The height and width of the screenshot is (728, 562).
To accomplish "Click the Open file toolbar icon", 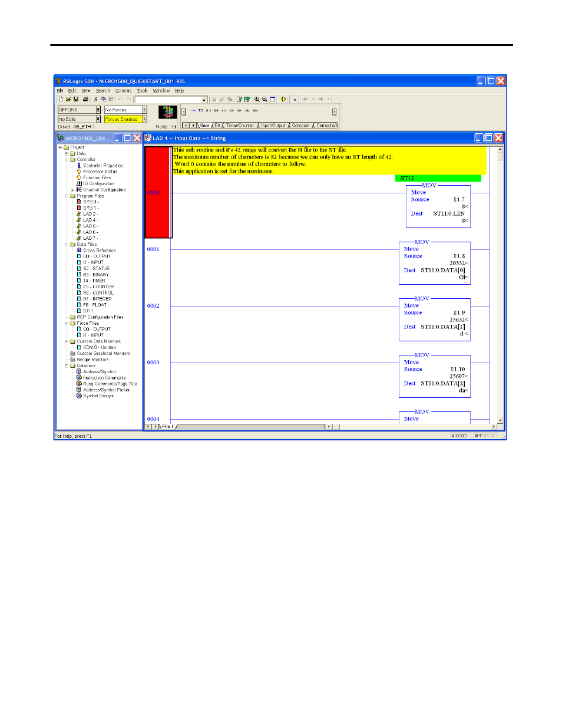I will (68, 100).
